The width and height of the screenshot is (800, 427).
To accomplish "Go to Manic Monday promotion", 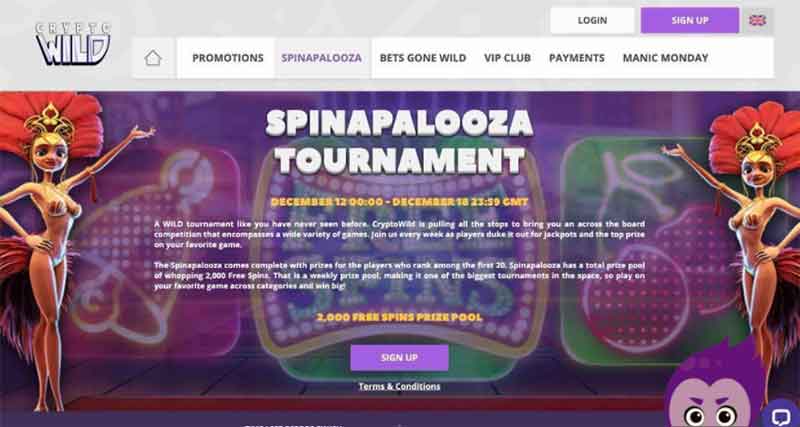I will tap(665, 58).
